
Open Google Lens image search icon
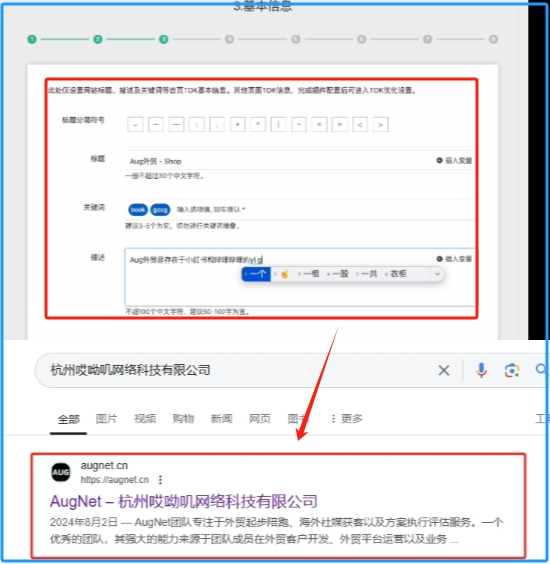[x=512, y=370]
